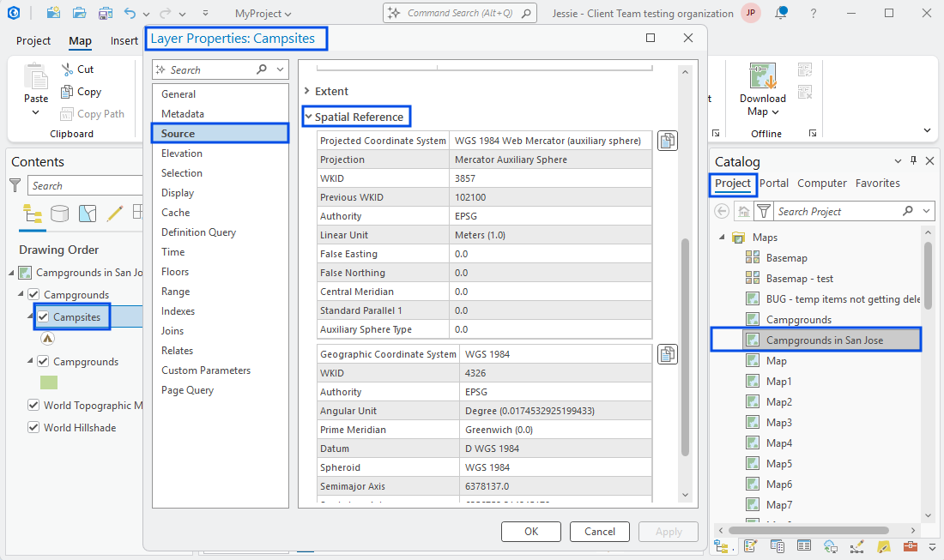Click the OK button
Screen dimensions: 944x560
click(530, 532)
